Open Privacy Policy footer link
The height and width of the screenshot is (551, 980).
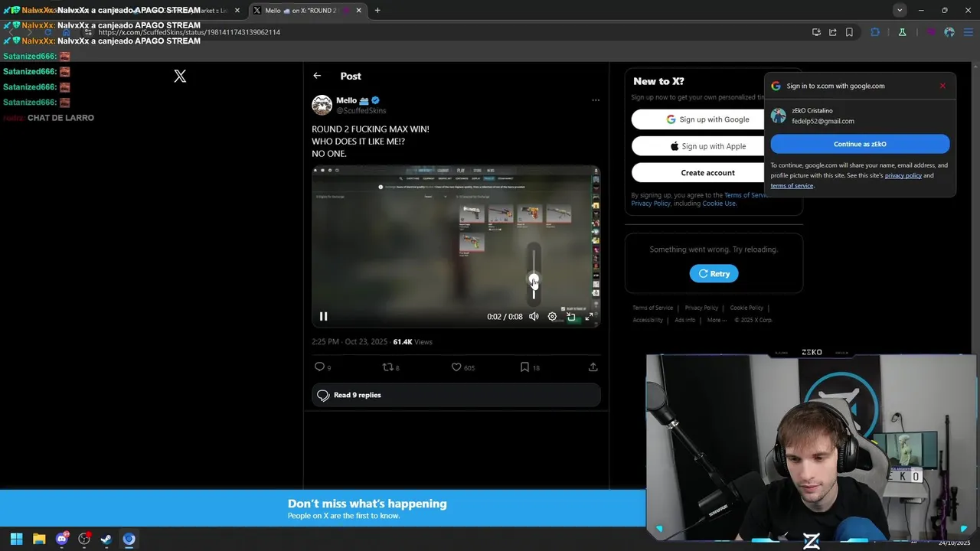click(701, 308)
